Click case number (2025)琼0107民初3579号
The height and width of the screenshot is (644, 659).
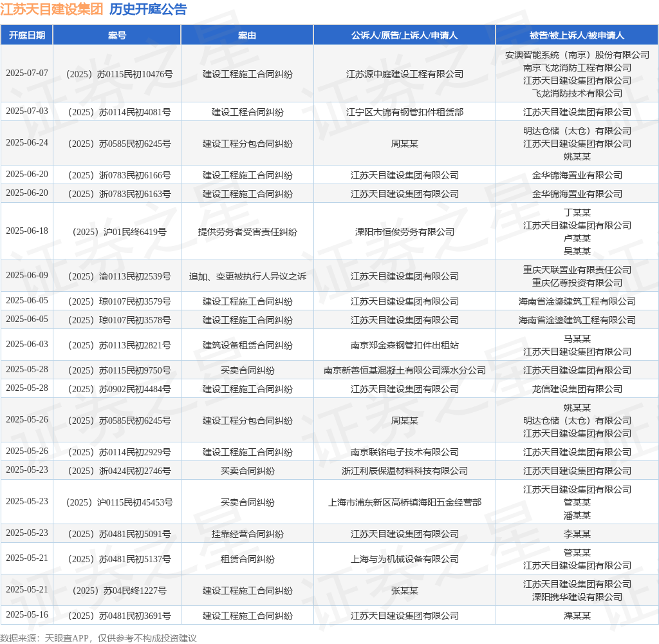[x=119, y=301]
